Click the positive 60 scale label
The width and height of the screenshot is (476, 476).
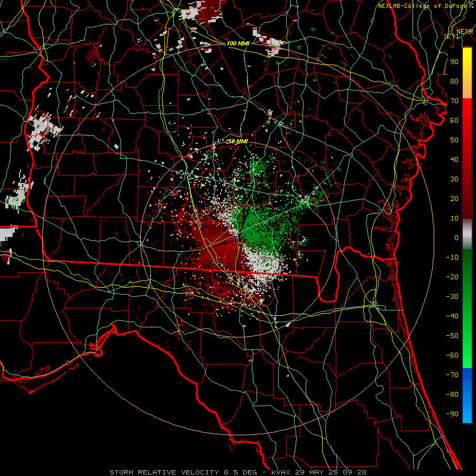coord(454,120)
